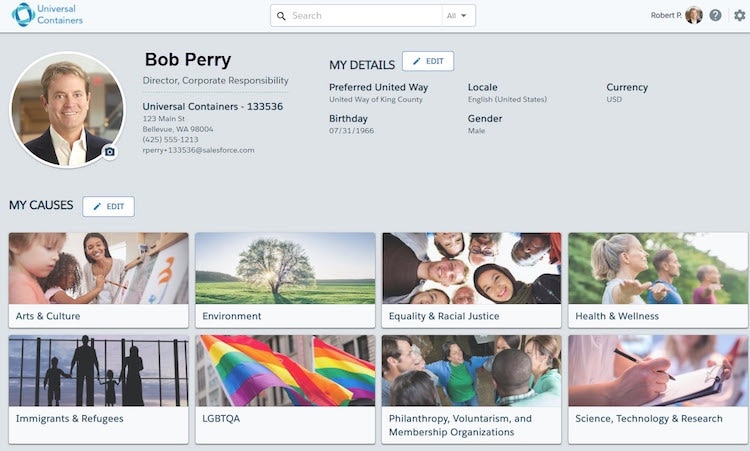
Task: Select Science, Technology & Research card
Action: [x=658, y=389]
